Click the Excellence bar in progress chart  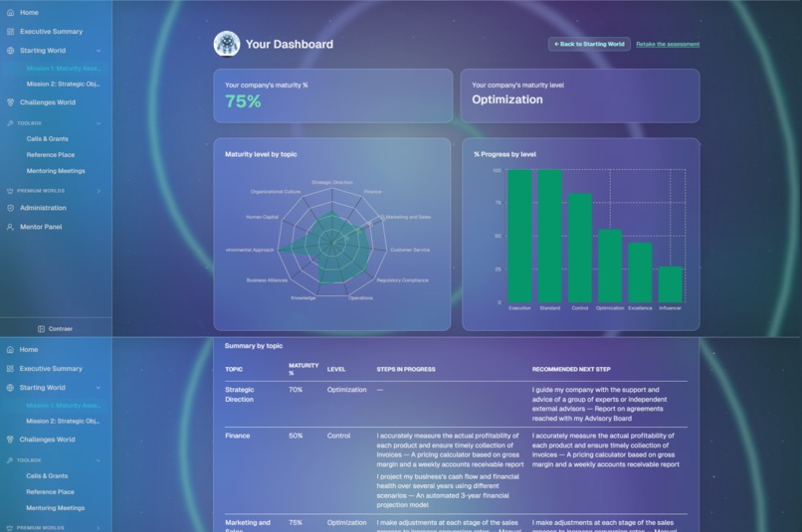641,272
